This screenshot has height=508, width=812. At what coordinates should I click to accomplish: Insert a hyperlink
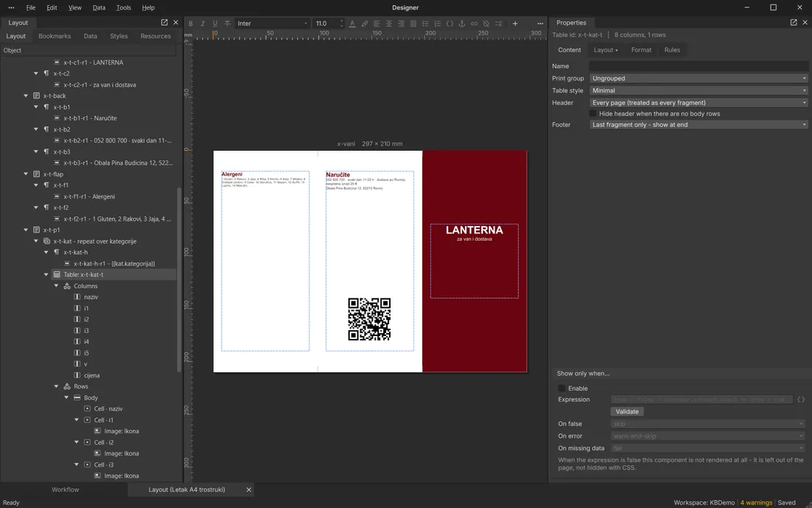(x=474, y=24)
